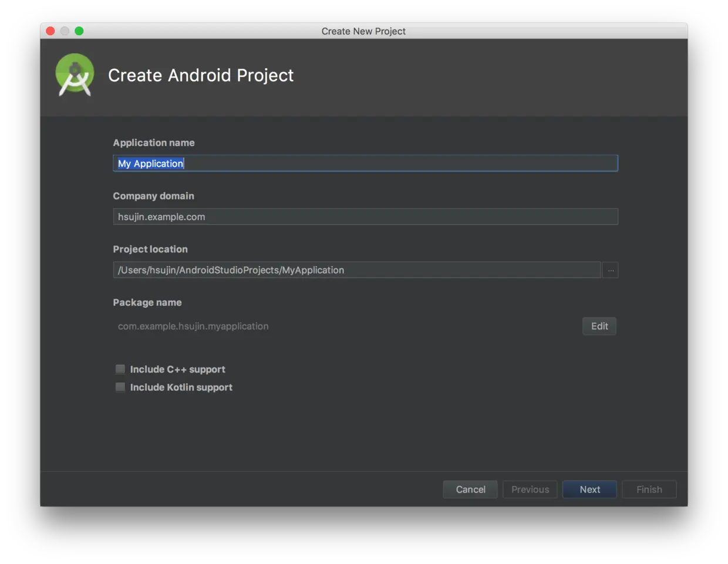This screenshot has width=728, height=564.
Task: Click the Next button
Action: [x=589, y=489]
